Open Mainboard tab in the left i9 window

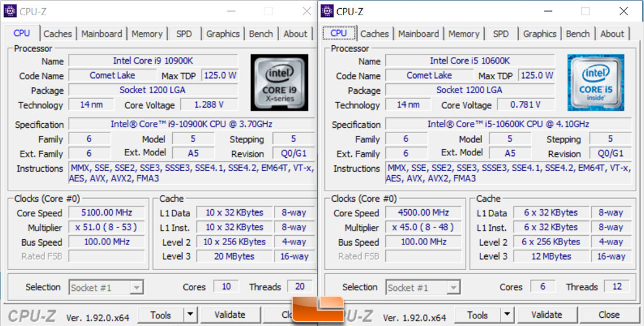pos(101,33)
